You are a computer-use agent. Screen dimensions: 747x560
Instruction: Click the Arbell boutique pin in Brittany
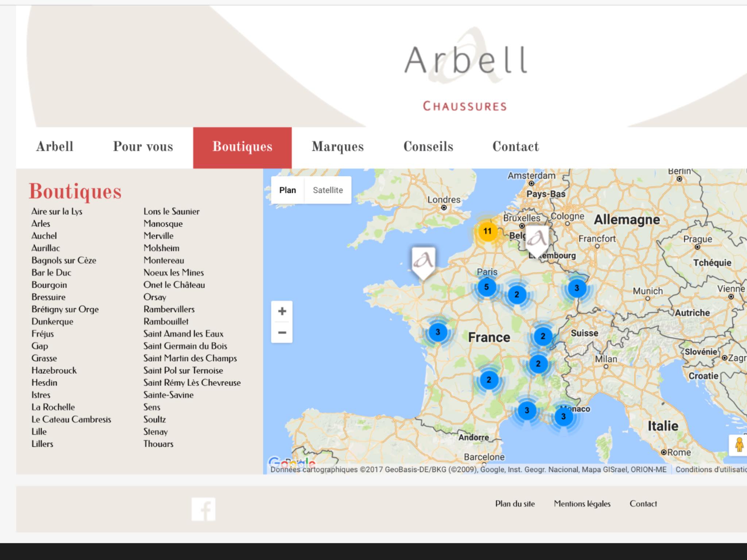tap(423, 263)
